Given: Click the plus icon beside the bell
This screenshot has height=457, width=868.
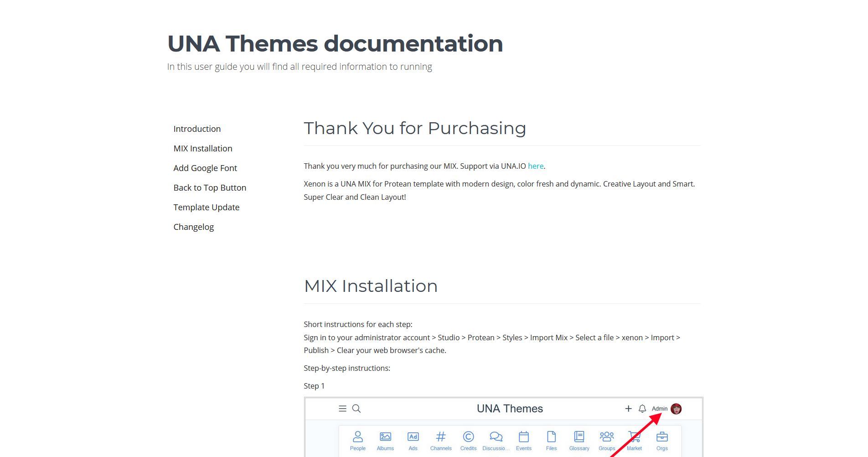Looking at the screenshot, I should pos(628,409).
